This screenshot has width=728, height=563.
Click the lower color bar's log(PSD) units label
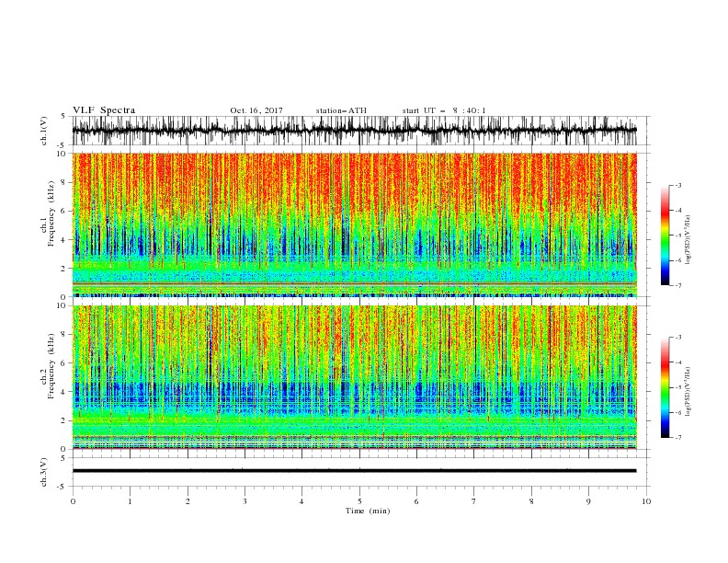tap(688, 392)
